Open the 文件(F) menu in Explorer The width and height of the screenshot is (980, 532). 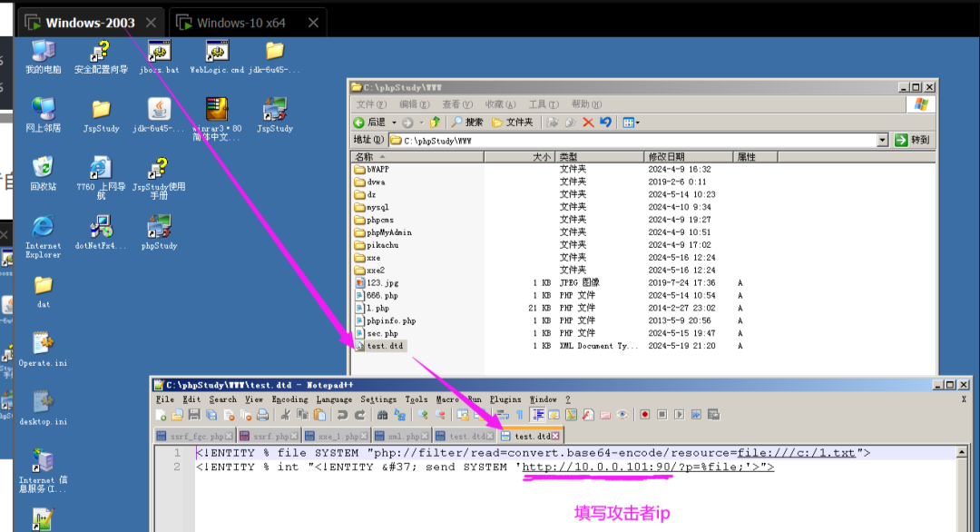[371, 104]
